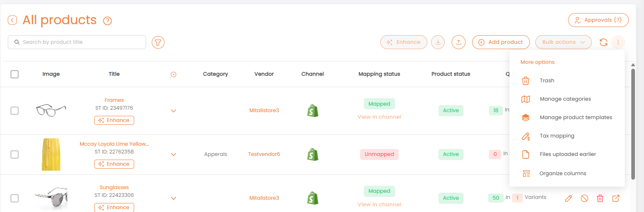644x212 pixels.
Task: Click Enhance button under Mccay Loyola
Action: (x=114, y=164)
